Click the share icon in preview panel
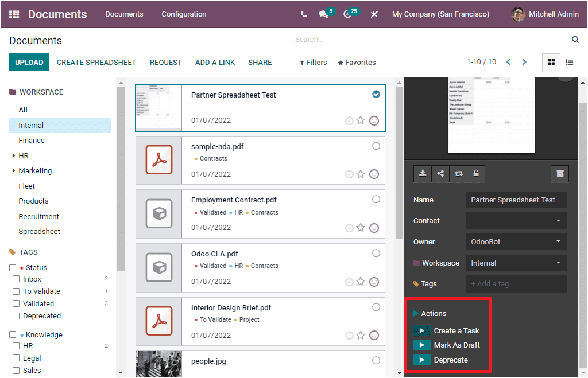This screenshot has height=378, width=588. click(x=440, y=173)
